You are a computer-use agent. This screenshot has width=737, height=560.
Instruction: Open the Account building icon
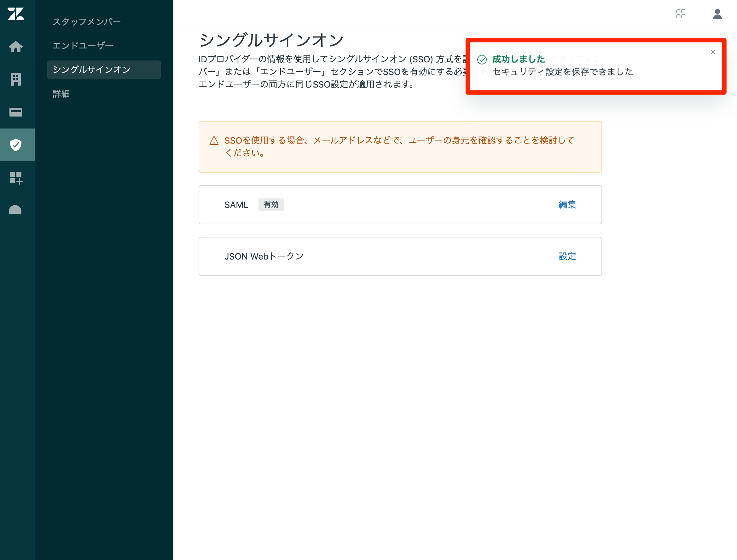click(x=16, y=79)
